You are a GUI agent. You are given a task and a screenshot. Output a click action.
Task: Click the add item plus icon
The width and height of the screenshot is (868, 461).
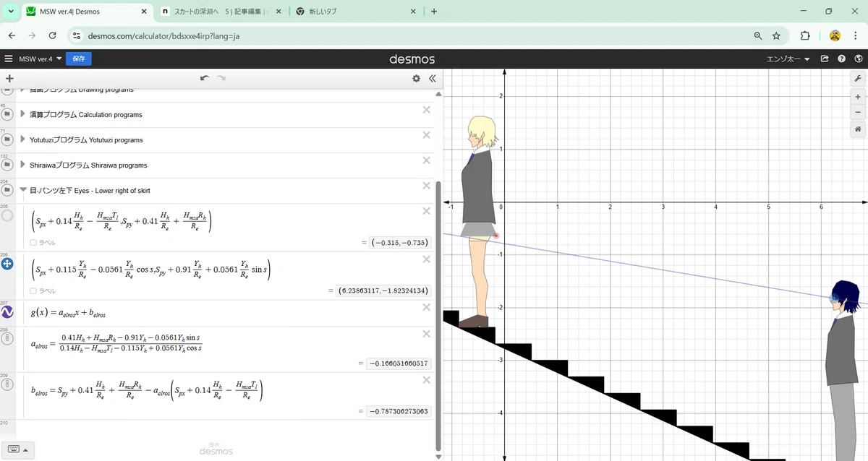click(9, 79)
